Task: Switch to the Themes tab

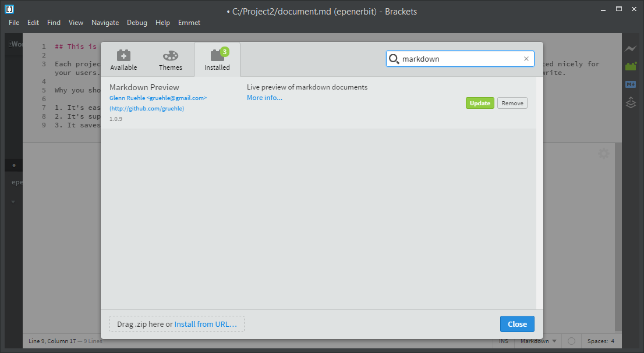Action: pyautogui.click(x=171, y=60)
